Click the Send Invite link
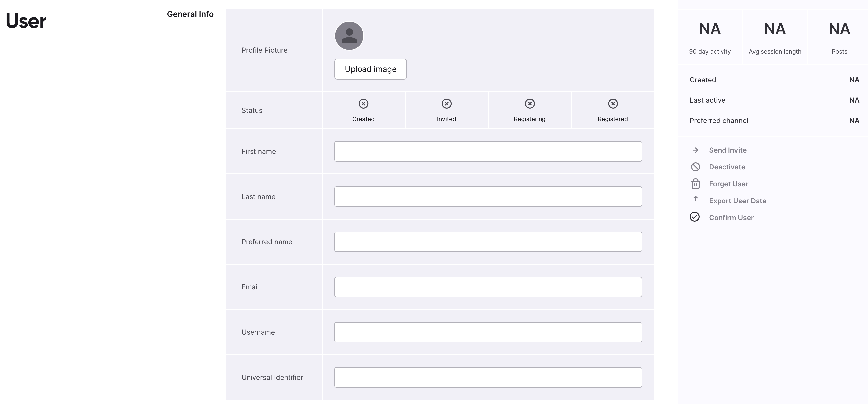 pos(727,150)
